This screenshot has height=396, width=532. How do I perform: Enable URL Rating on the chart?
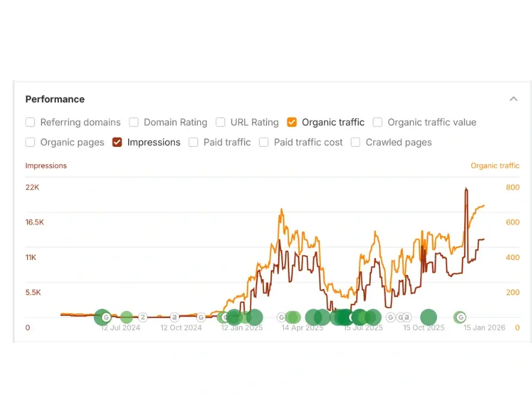pos(221,122)
